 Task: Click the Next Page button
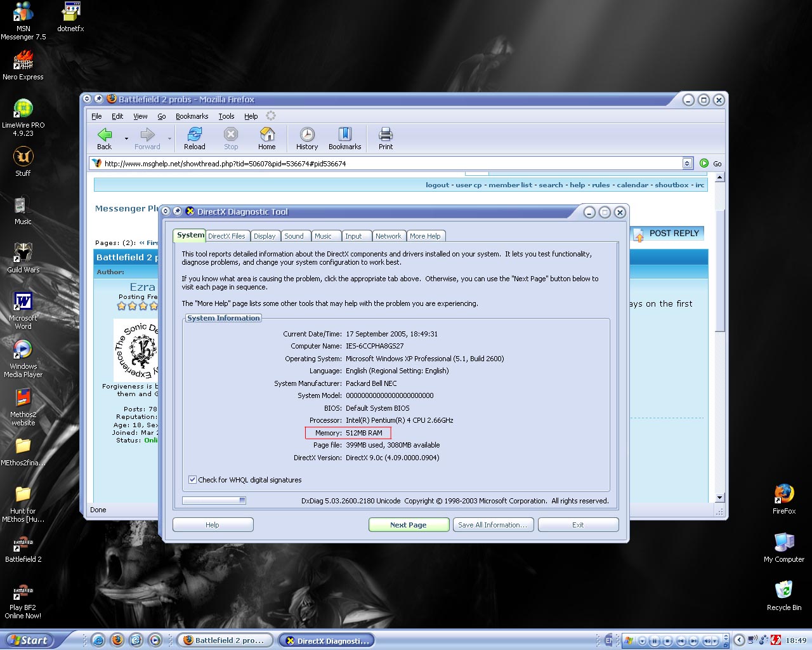pos(409,525)
